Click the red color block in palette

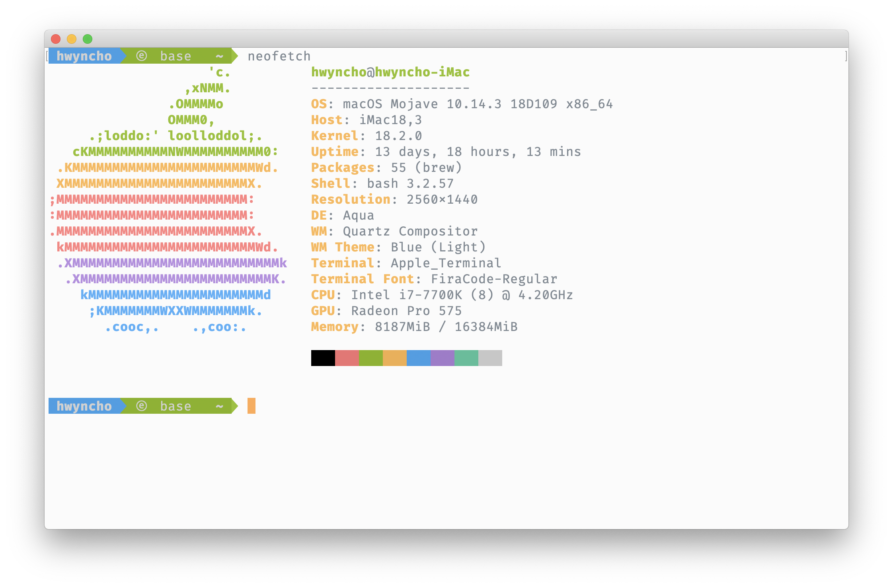tap(347, 358)
